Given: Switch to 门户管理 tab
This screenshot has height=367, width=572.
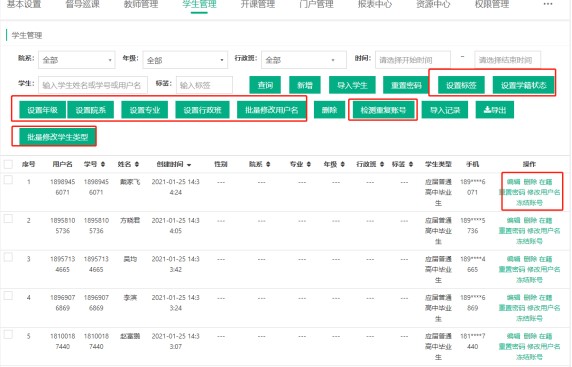Looking at the screenshot, I should (316, 4).
